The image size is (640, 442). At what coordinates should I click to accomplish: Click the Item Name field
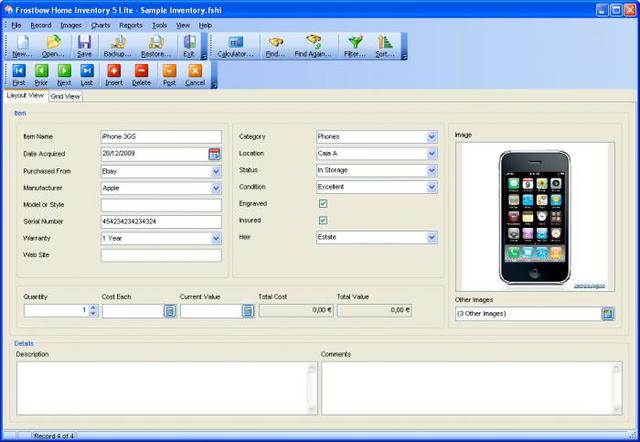click(161, 137)
